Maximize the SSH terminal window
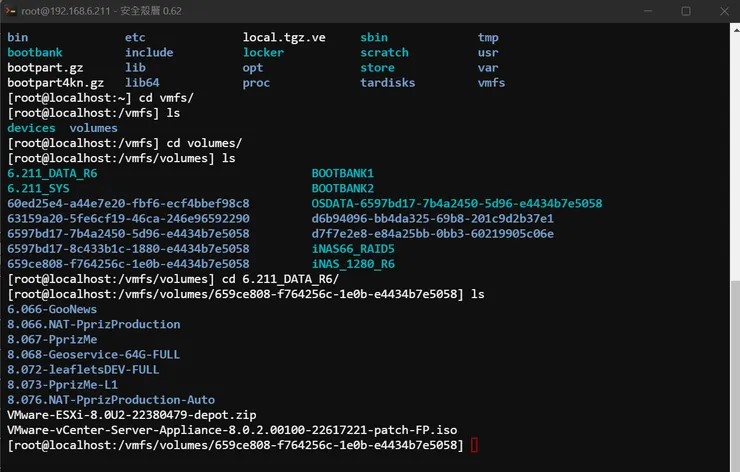 coord(686,11)
